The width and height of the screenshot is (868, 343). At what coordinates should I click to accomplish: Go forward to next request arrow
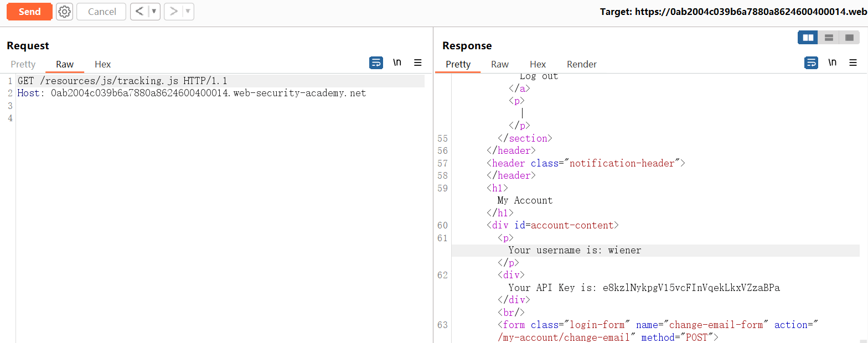173,12
